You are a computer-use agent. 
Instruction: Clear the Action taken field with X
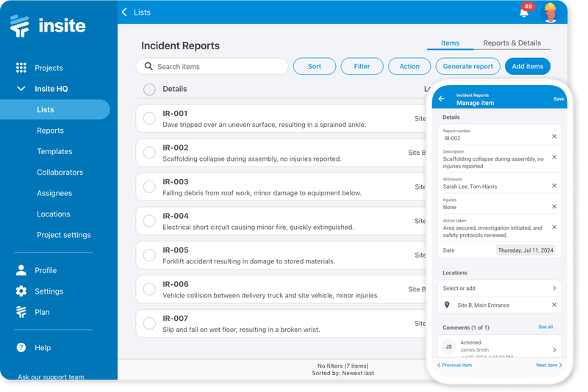point(554,228)
